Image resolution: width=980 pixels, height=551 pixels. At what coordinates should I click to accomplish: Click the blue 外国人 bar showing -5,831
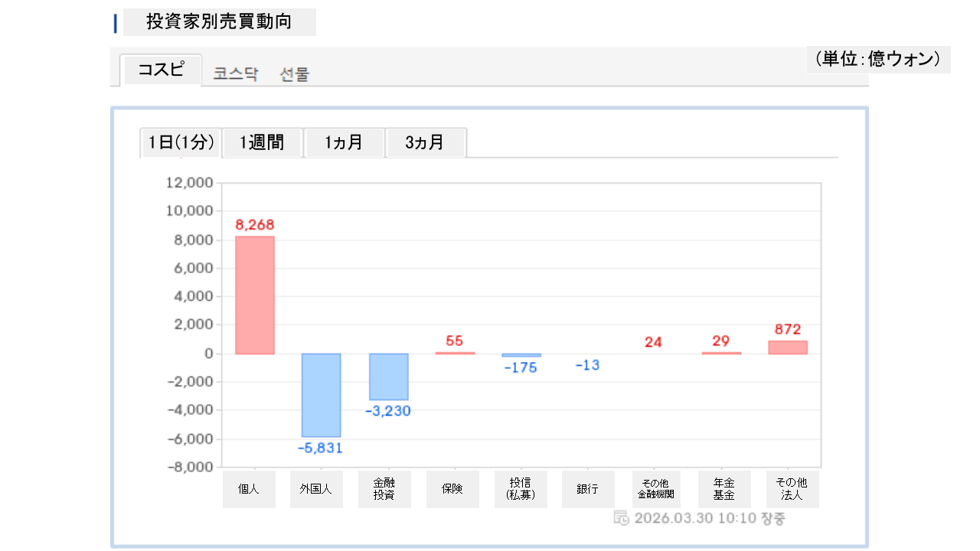321,395
